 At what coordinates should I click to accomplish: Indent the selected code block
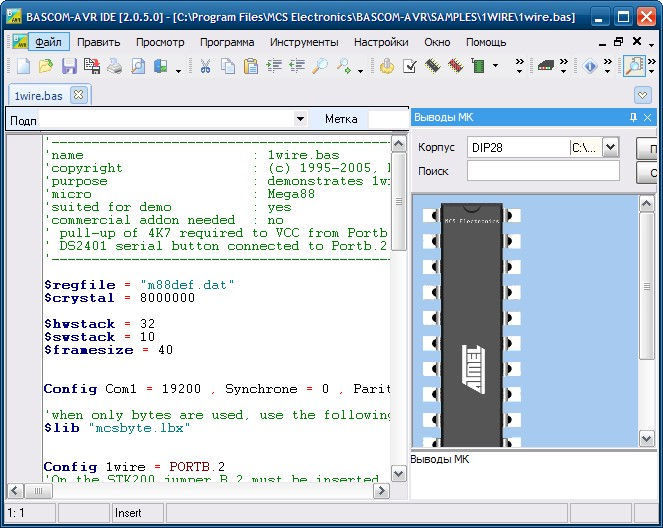click(x=274, y=66)
